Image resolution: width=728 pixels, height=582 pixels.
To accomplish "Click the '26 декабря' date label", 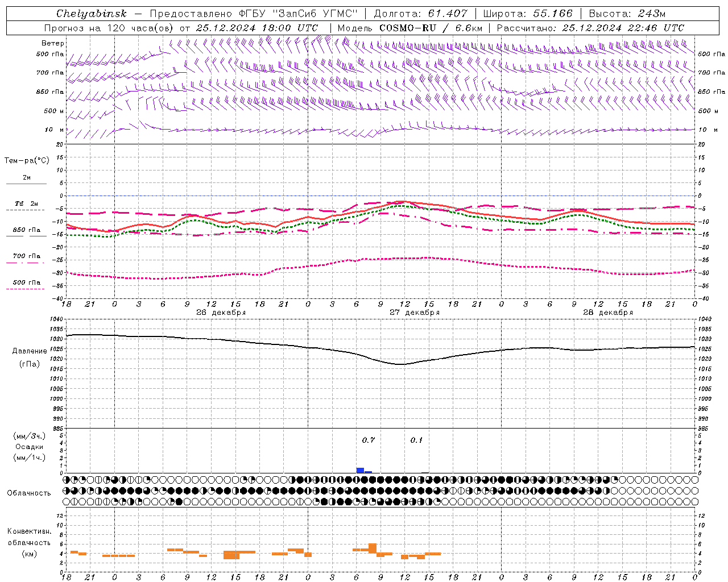I will [x=221, y=313].
